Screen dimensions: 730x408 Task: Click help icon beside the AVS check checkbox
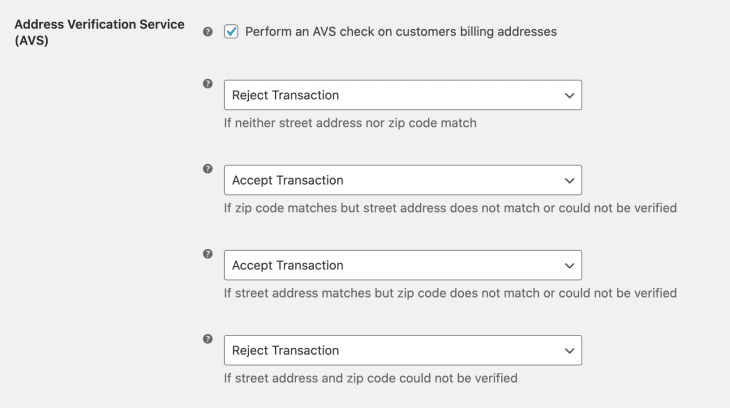(208, 32)
